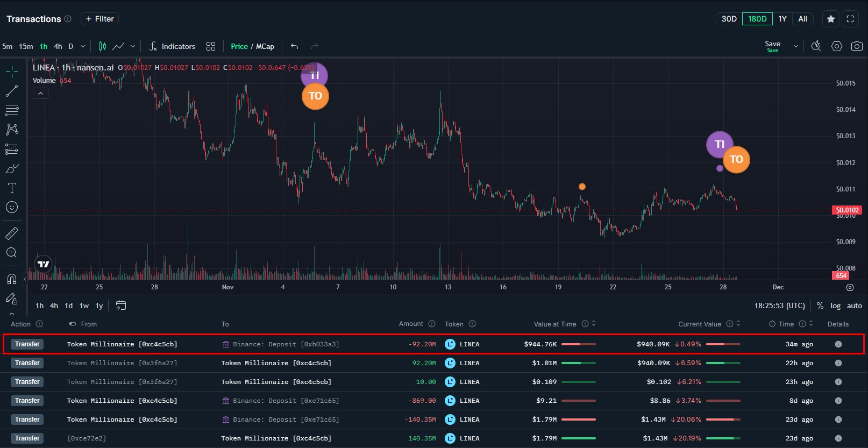The width and height of the screenshot is (868, 448).
Task: Take a chart snapshot with camera icon
Action: [857, 46]
